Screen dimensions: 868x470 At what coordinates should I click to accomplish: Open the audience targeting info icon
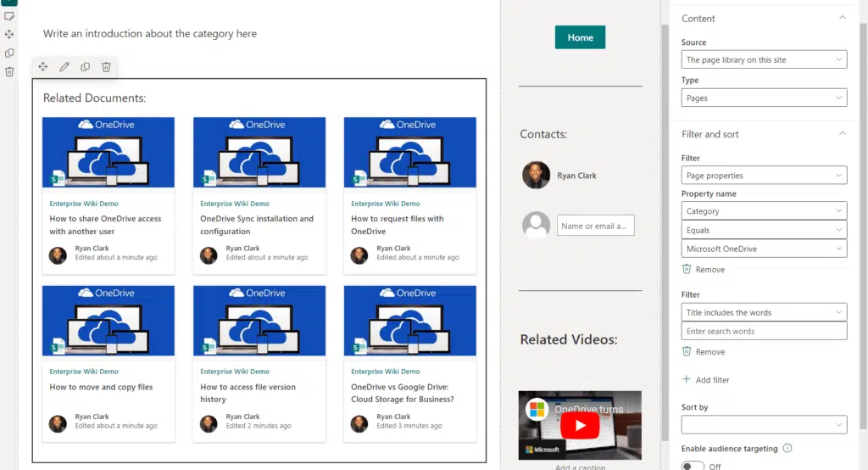787,448
